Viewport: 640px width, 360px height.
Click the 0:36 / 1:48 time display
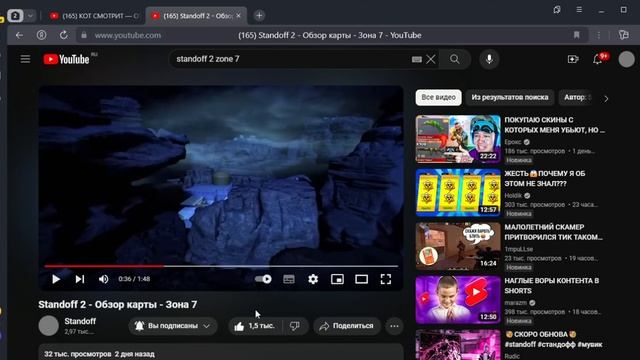click(x=134, y=279)
